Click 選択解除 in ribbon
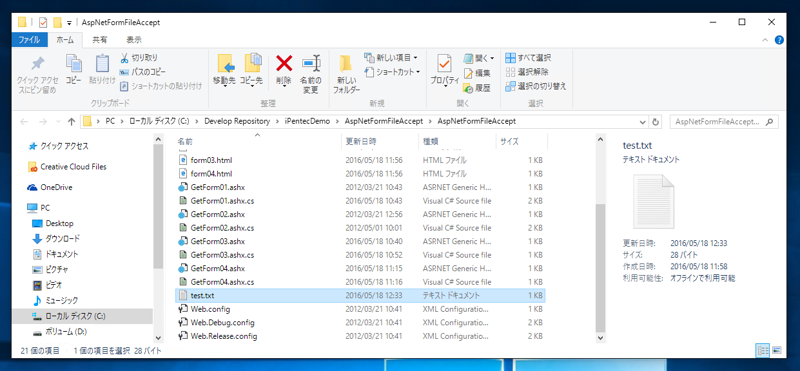800x371 pixels. [527, 72]
